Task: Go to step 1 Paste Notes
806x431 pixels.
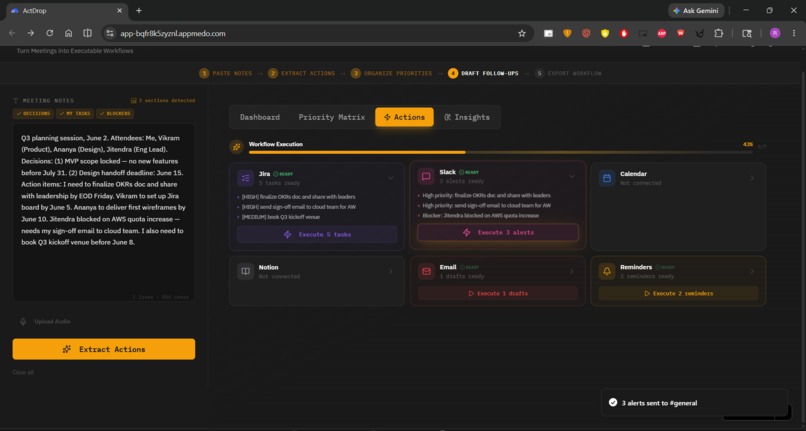Action: coord(226,74)
